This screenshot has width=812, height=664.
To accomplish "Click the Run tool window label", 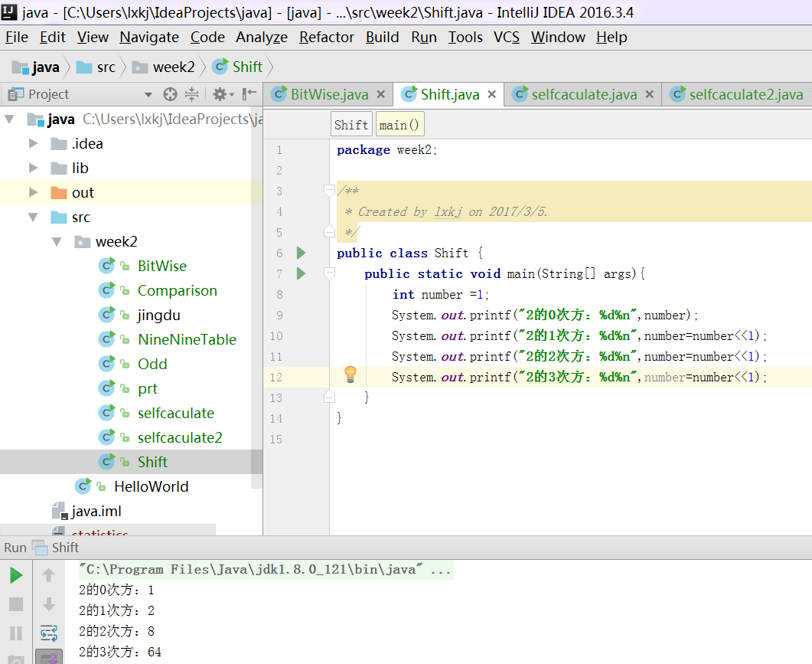I will [15, 548].
